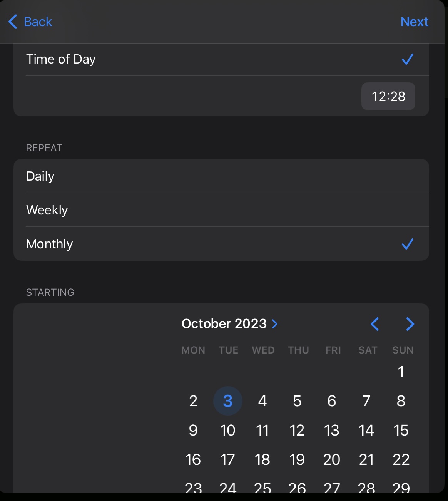Choose Monday October 9
Viewport: 448px width, 501px height.
pyautogui.click(x=193, y=430)
